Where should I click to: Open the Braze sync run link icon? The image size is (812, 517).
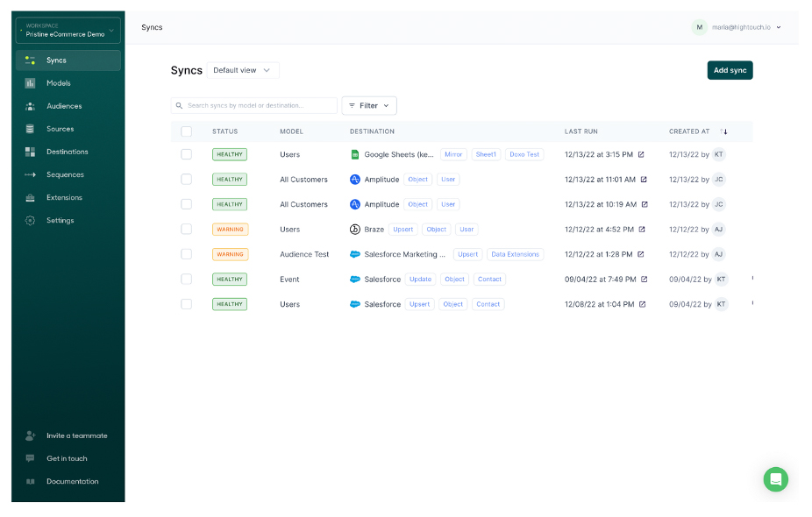coord(642,229)
